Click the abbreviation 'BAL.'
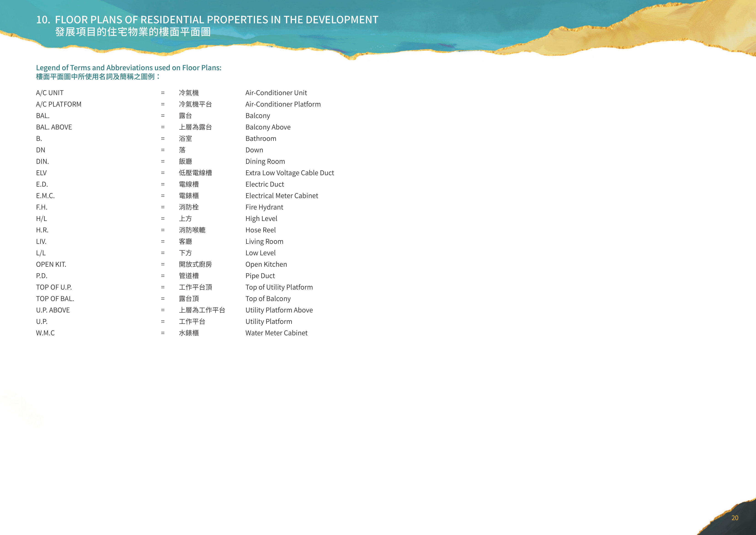The image size is (756, 535). (x=43, y=116)
